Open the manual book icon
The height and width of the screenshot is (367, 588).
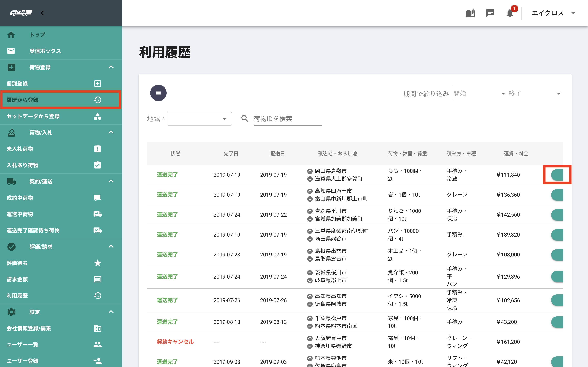click(470, 13)
